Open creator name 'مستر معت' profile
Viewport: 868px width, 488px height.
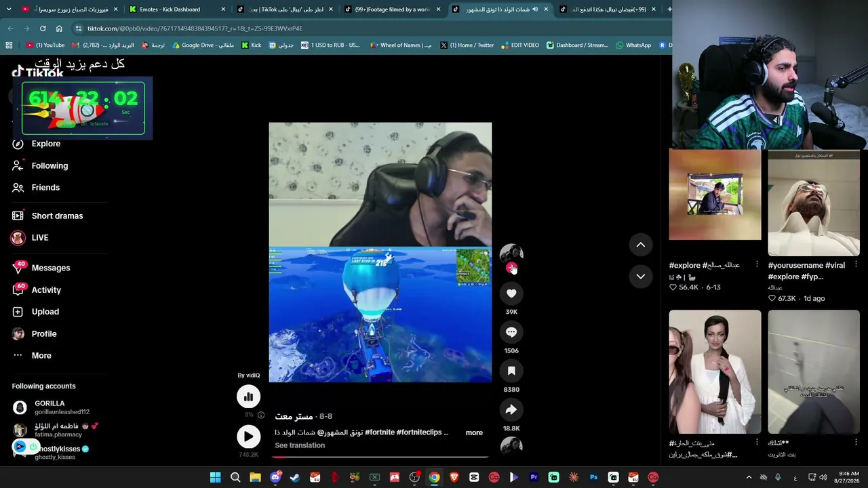(x=294, y=416)
